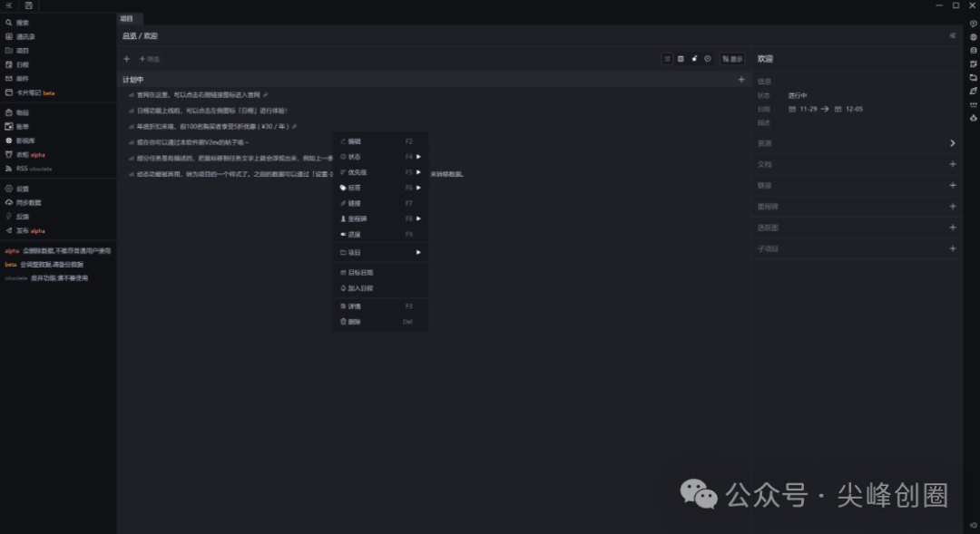Choose 进度 (F9) in the context menu
980x534 pixels.
[380, 234]
